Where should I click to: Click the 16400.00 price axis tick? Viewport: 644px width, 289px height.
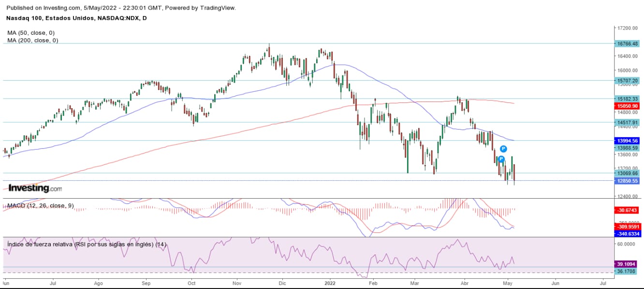click(628, 57)
